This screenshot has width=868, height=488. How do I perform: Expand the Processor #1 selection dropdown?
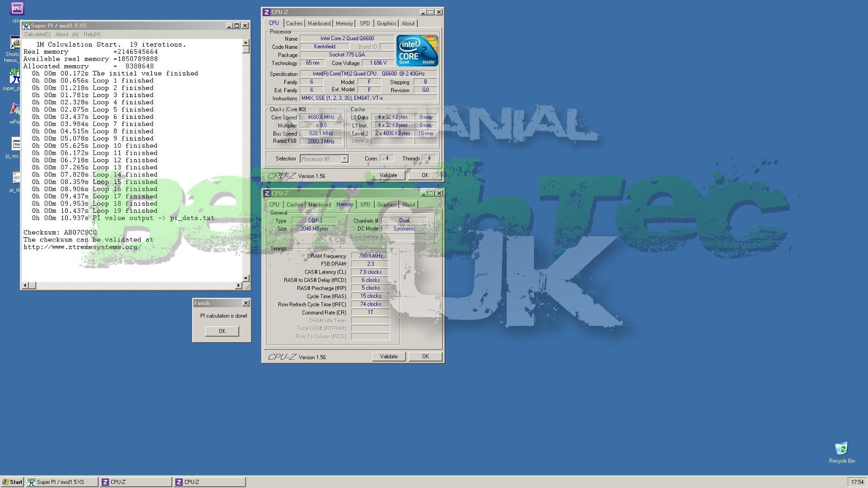pos(344,159)
